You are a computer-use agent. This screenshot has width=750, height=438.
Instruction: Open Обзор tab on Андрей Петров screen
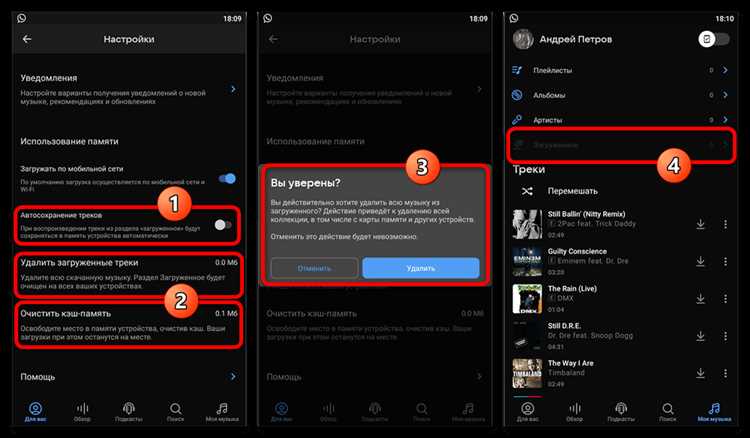pos(574,412)
